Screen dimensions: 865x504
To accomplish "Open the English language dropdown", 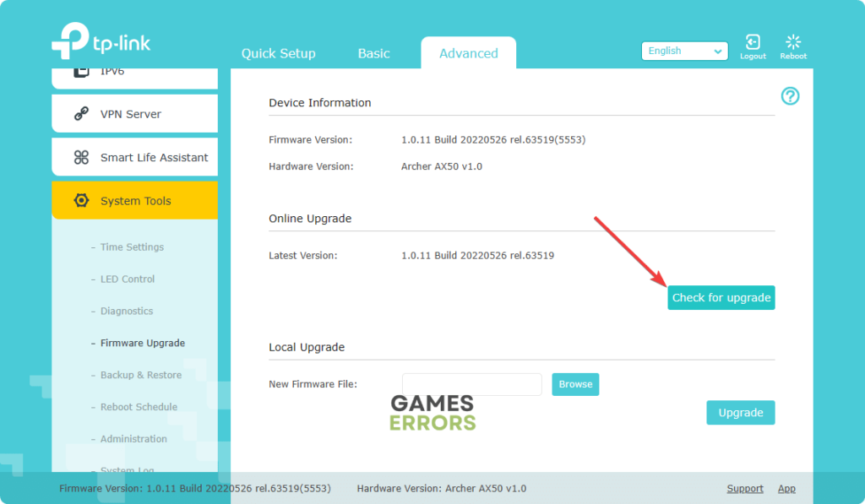I will point(684,51).
